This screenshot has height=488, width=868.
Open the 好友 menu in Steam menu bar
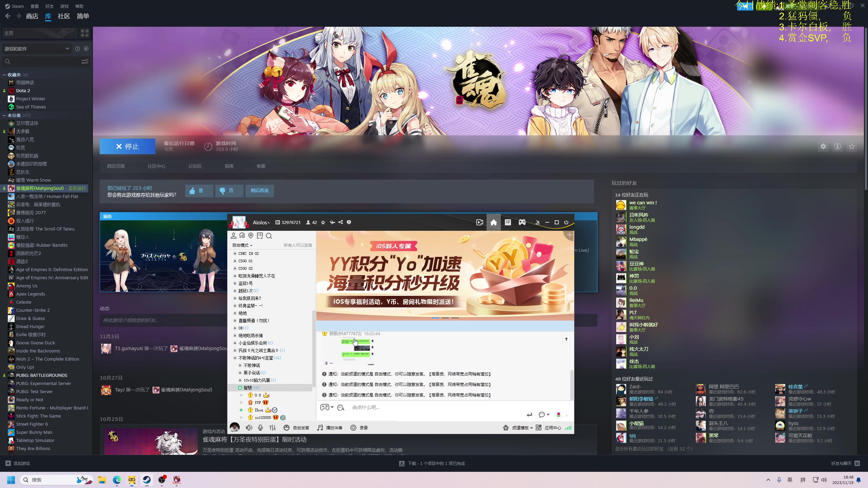[50, 6]
